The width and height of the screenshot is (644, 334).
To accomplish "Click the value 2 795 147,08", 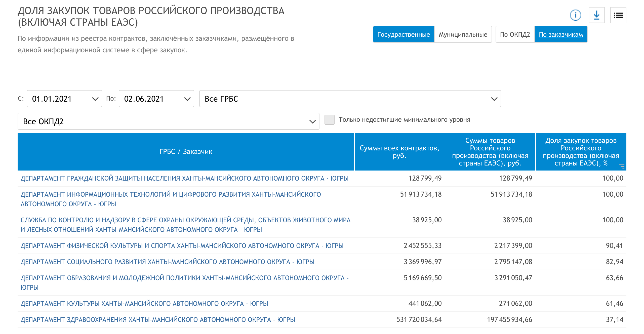I will (x=513, y=262).
